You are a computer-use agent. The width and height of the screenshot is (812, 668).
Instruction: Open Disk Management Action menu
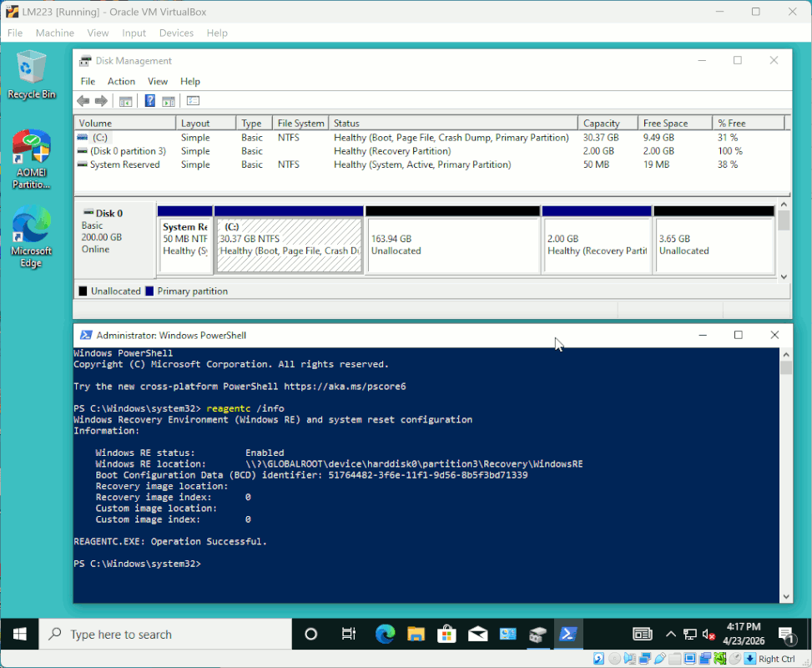point(121,81)
